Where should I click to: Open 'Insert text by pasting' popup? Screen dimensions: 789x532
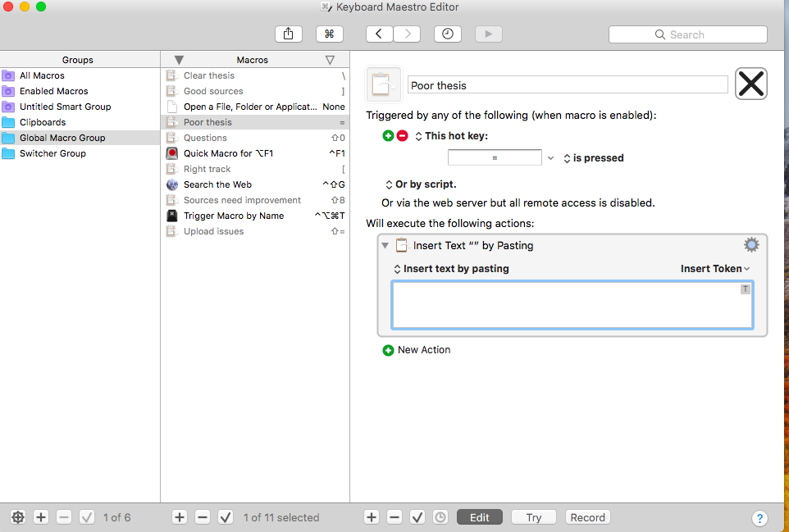tap(451, 269)
